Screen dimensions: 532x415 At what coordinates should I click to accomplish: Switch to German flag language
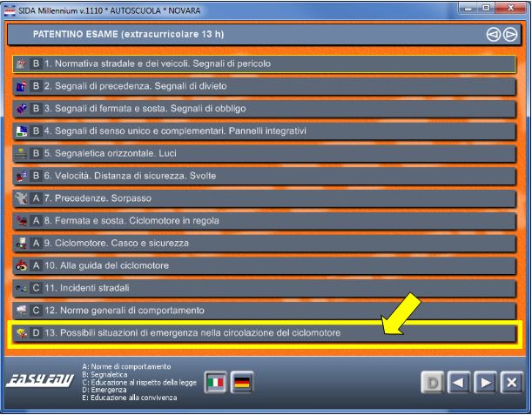pos(240,383)
